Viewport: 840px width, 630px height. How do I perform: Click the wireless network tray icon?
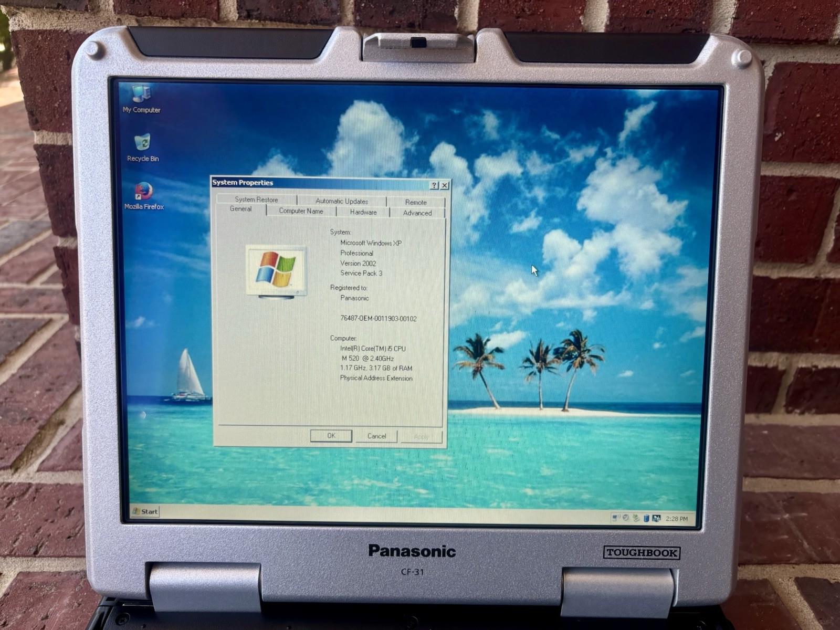coord(616,518)
